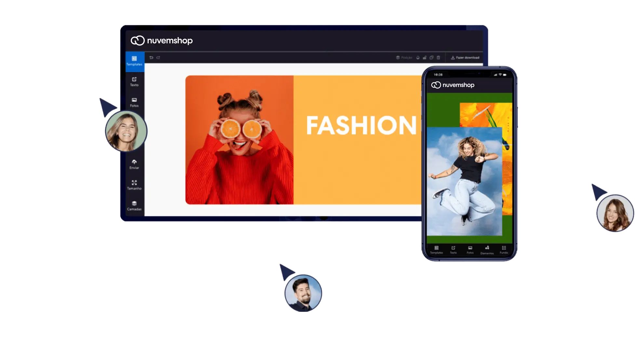The height and width of the screenshot is (345, 644).
Task: Click the curly-haired woman avatar beside the phone
Action: click(x=615, y=213)
